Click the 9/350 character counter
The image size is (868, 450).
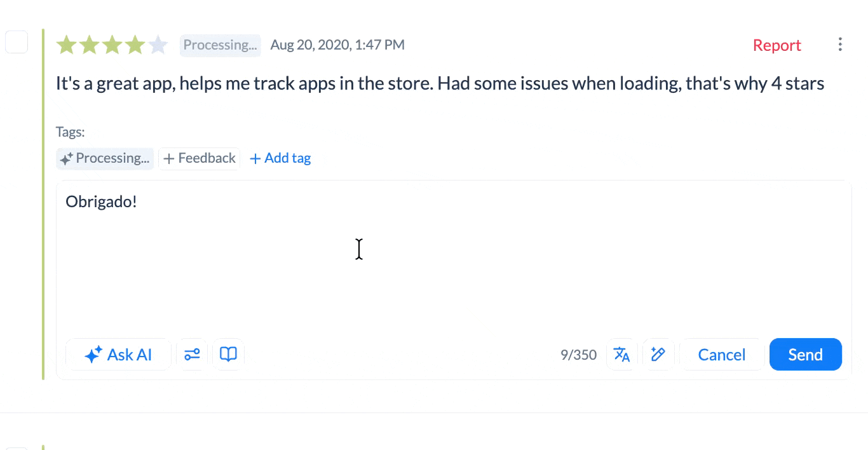pyautogui.click(x=578, y=355)
